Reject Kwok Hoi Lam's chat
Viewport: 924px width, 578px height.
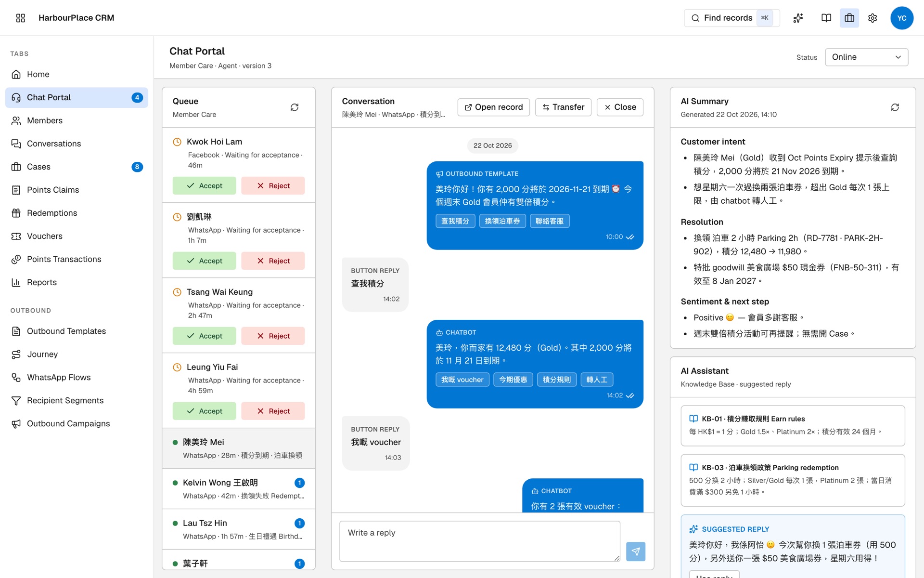273,185
